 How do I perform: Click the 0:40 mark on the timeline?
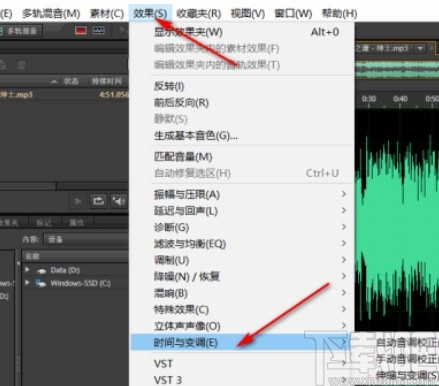(x=400, y=99)
